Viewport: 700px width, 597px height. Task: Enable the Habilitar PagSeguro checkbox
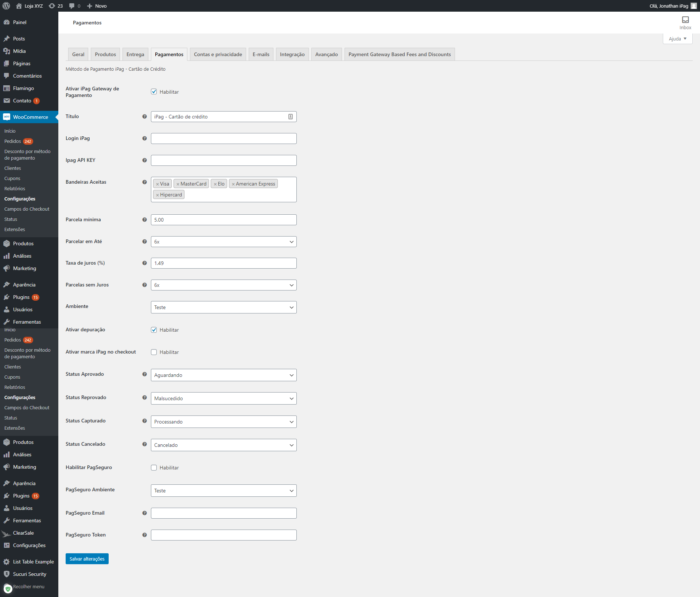[154, 468]
